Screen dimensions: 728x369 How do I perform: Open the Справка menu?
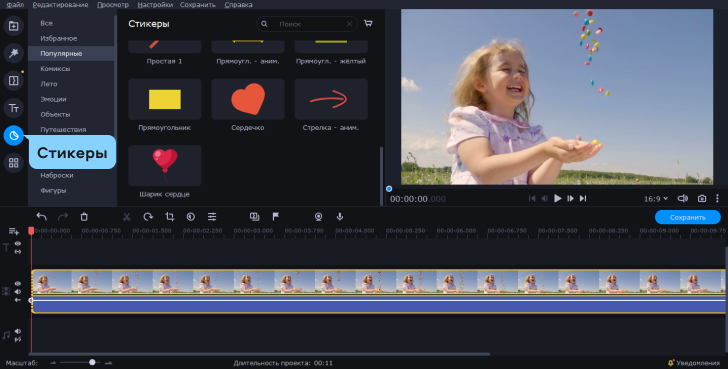[x=239, y=5]
